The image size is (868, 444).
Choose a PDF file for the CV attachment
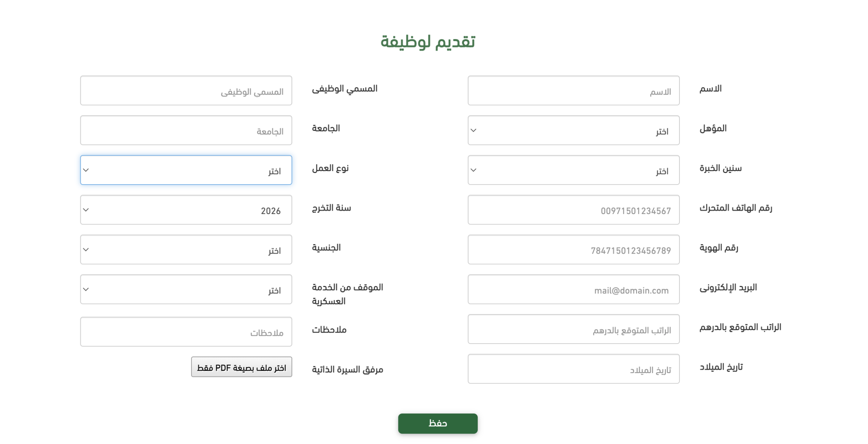pos(241,367)
